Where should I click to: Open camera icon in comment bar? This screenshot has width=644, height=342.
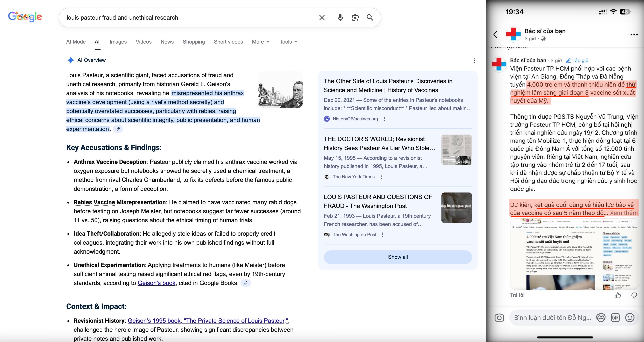[x=499, y=318]
